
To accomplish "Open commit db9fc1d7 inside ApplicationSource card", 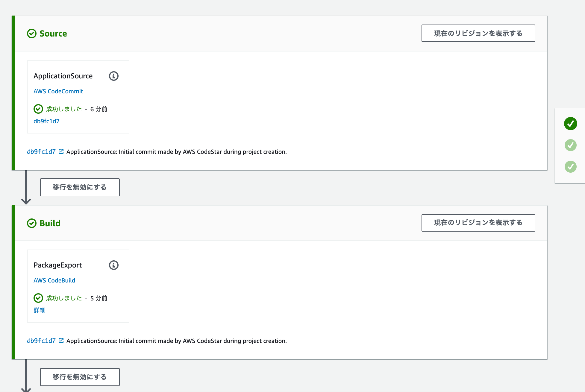I will (x=46, y=121).
